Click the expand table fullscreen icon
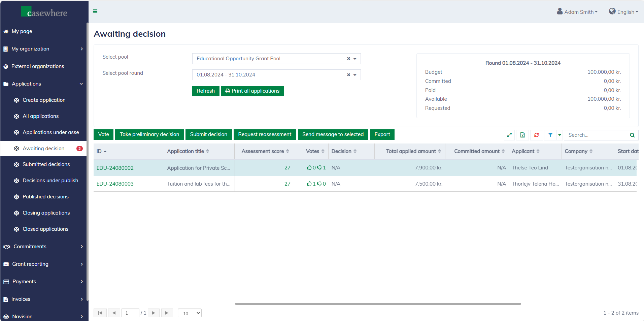This screenshot has height=321, width=644. [509, 135]
